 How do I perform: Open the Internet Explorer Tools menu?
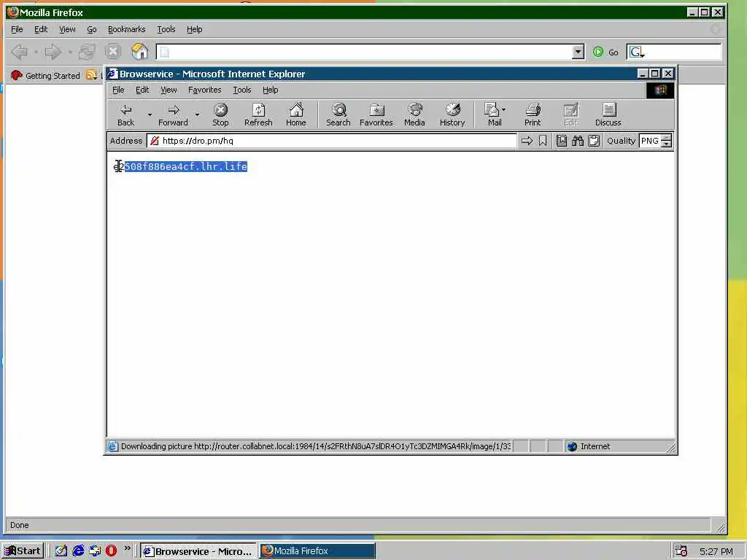[x=242, y=90]
